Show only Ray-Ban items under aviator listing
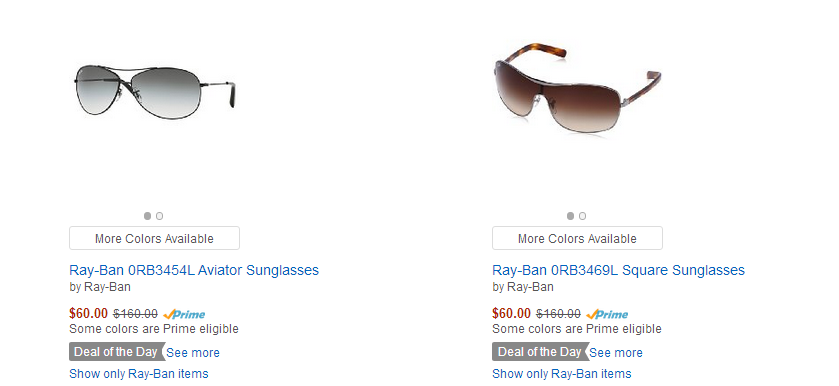Image resolution: width=839 pixels, height=386 pixels. pos(139,374)
